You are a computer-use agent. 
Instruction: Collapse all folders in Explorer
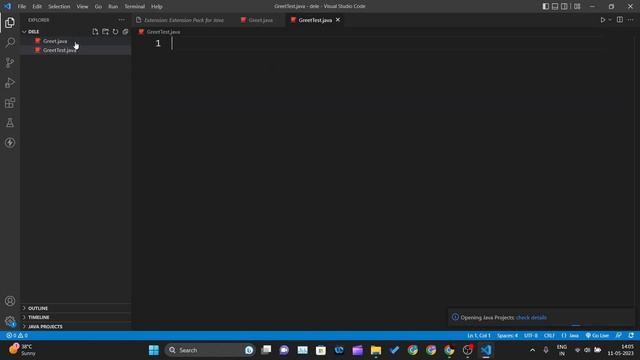coord(125,31)
